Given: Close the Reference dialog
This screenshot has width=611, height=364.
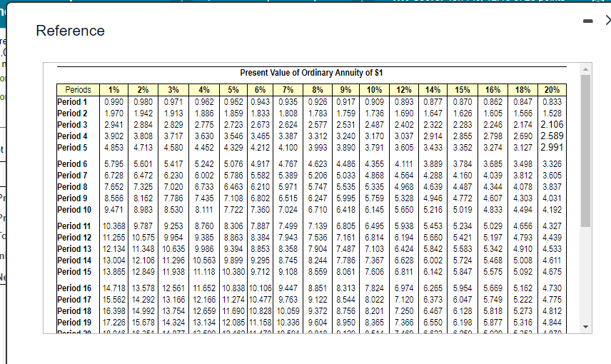Looking at the screenshot, I should point(608,20).
